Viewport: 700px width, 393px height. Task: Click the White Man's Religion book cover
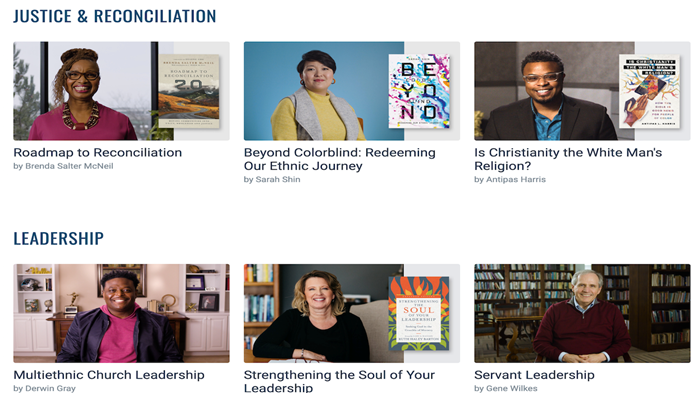(x=650, y=91)
